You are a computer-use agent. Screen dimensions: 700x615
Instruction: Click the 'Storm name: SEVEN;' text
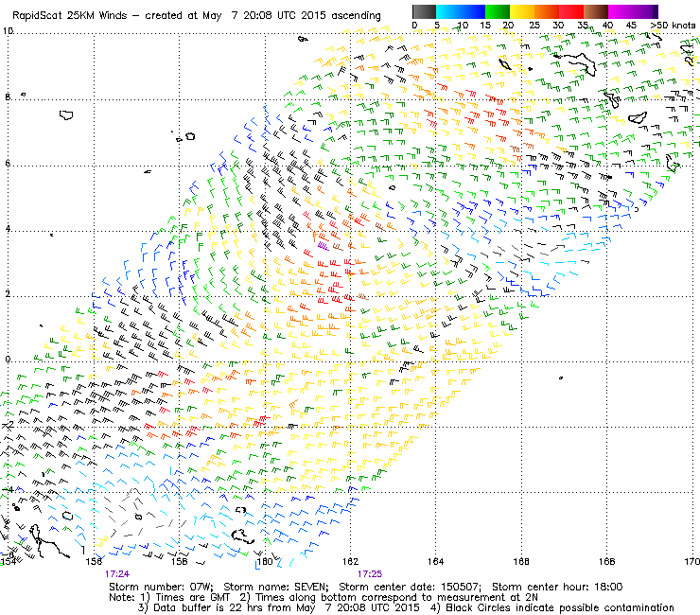pos(275,587)
